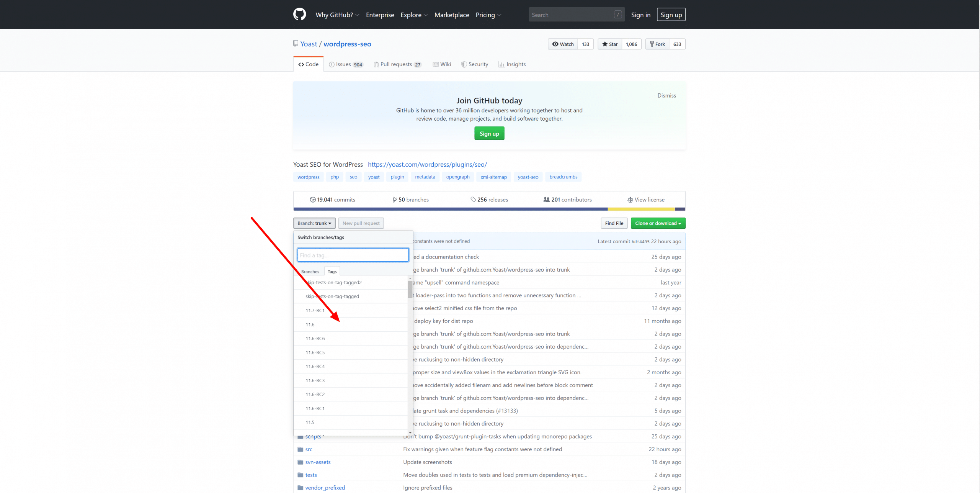Select tag 11.6-RC4
980x493 pixels.
click(351, 367)
